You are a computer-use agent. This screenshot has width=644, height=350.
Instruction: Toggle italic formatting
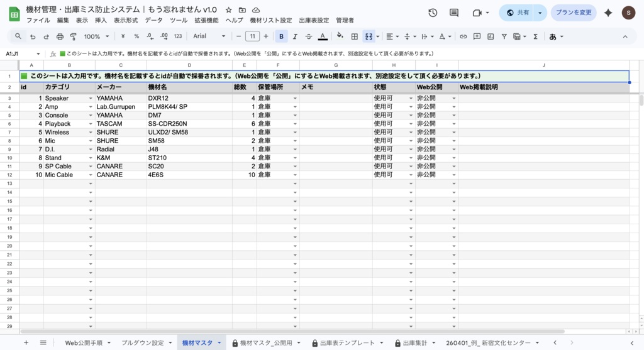click(295, 36)
